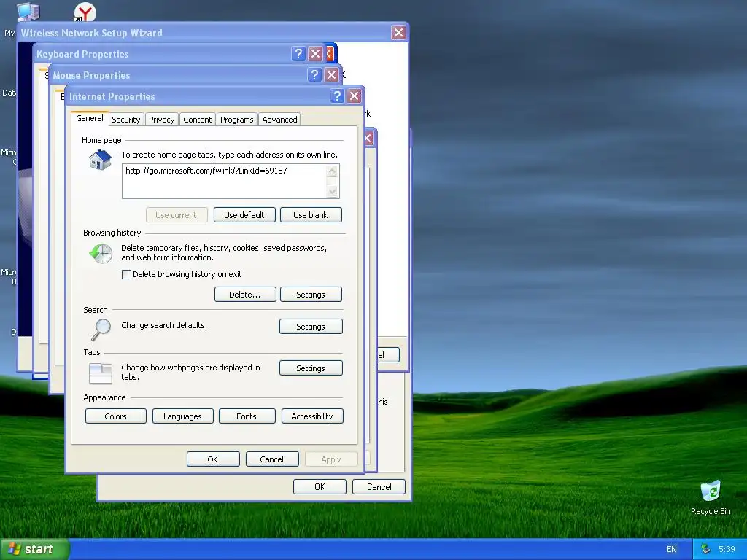Close the Keyboard Properties window
Image resolution: width=747 pixels, height=560 pixels.
(x=315, y=54)
